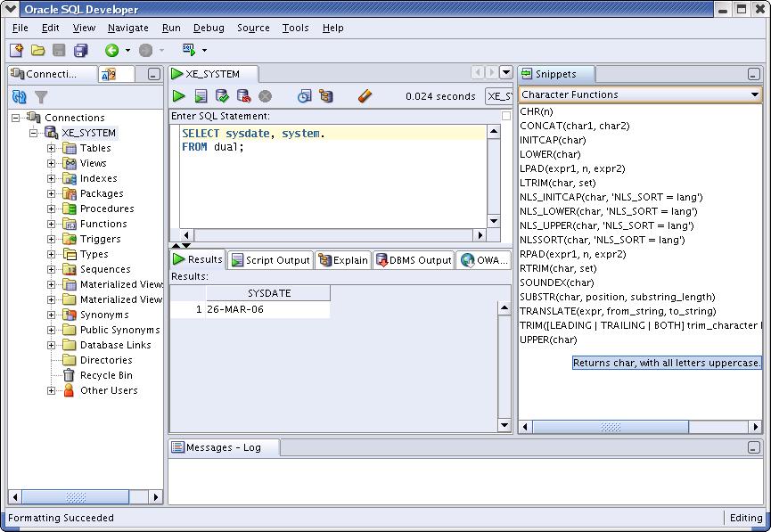Viewport: 771px width, 532px height.
Task: Select the Directories tree item
Action: [x=106, y=360]
